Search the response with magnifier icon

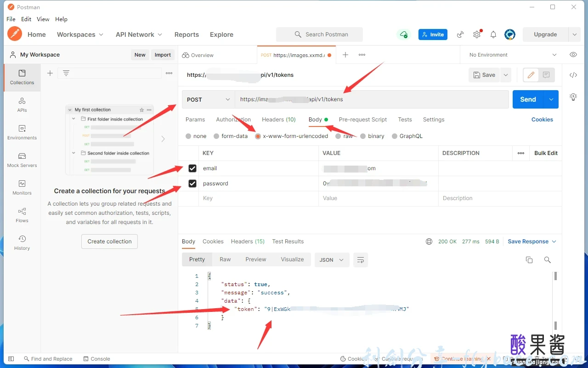coord(547,260)
